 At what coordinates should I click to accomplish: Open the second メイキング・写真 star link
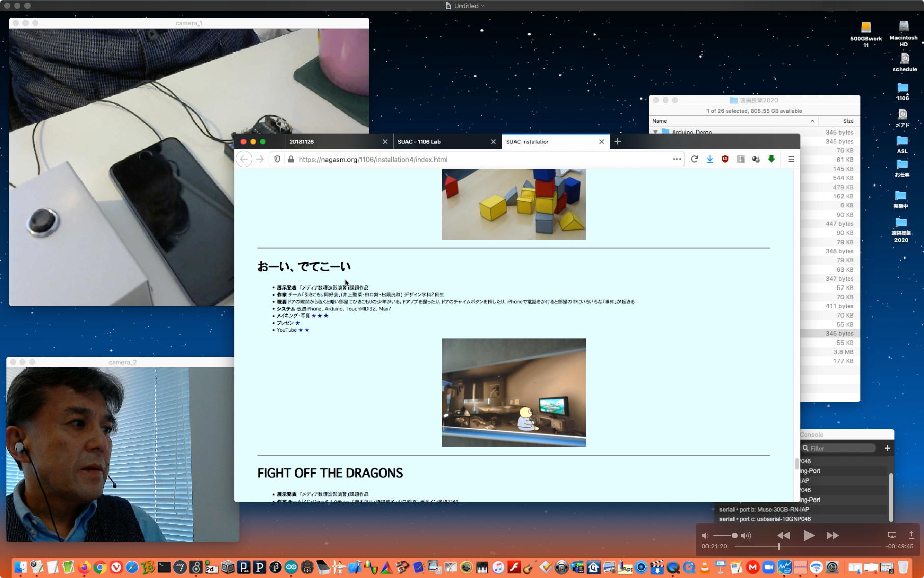[320, 316]
